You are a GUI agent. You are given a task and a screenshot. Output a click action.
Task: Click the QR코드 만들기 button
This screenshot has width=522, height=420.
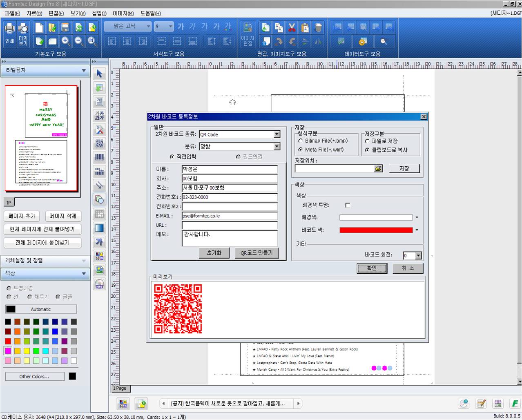pyautogui.click(x=257, y=253)
